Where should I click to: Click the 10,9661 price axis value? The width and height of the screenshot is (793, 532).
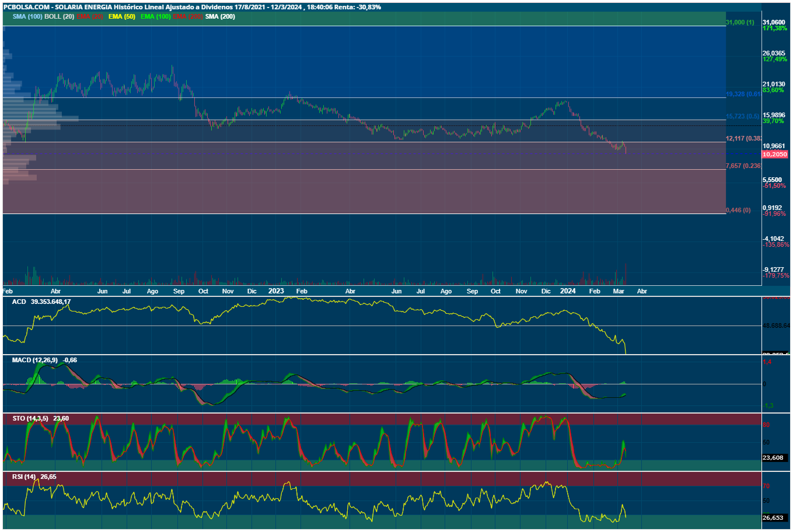tap(774, 146)
